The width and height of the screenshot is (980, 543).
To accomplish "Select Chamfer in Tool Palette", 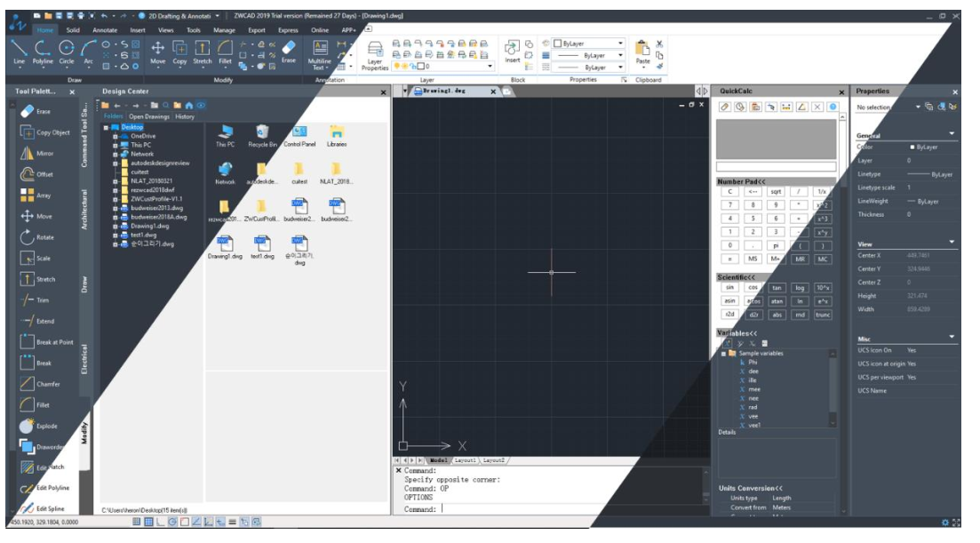I will click(40, 384).
